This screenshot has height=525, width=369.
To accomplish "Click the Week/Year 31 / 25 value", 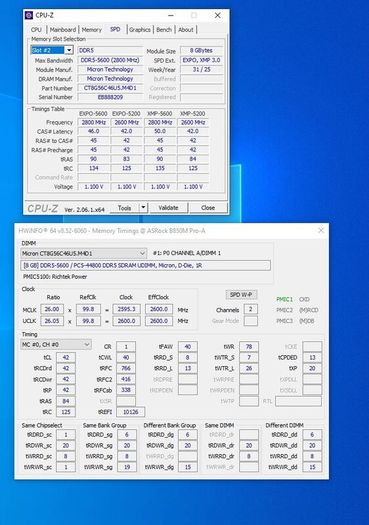I will 201,70.
